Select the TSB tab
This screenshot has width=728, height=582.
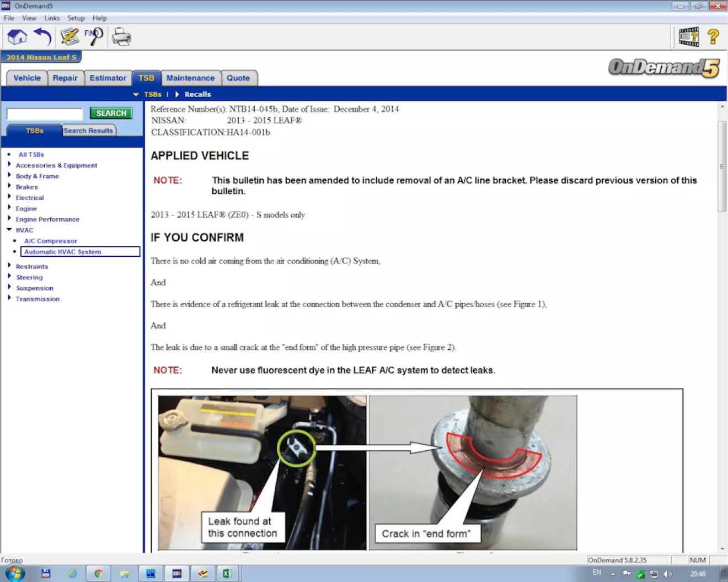(146, 78)
